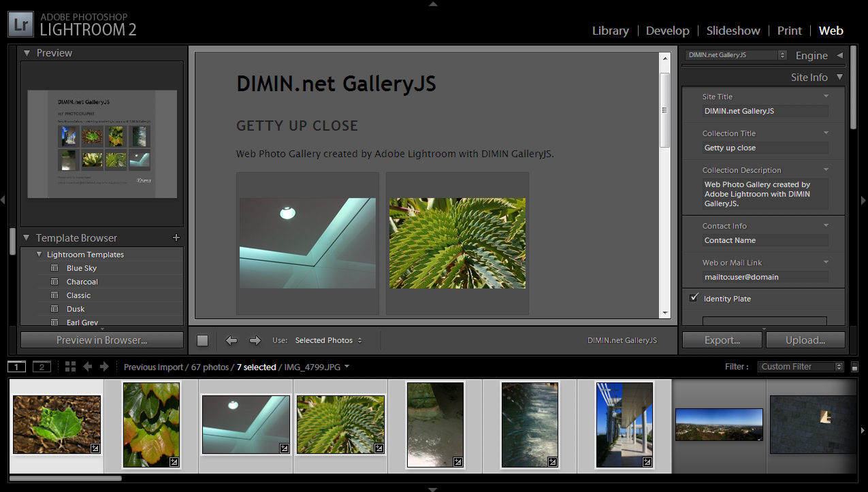This screenshot has height=492, width=868.
Task: Open the DIMIN.net GalleryJS engine dropdown
Action: (736, 55)
